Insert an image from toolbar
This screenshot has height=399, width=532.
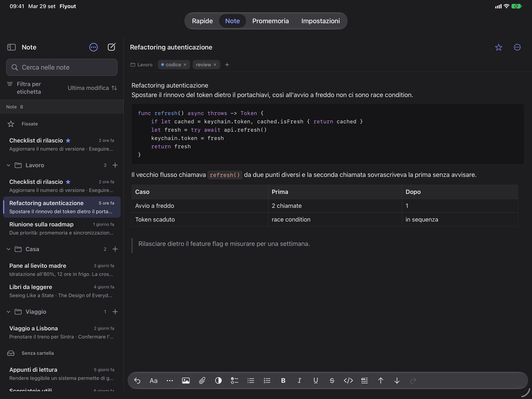(186, 381)
